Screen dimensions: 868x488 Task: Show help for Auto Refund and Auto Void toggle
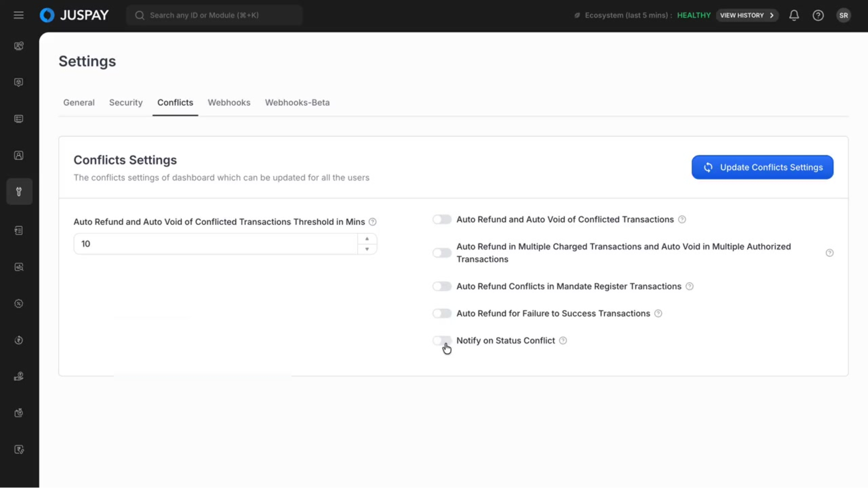click(682, 220)
